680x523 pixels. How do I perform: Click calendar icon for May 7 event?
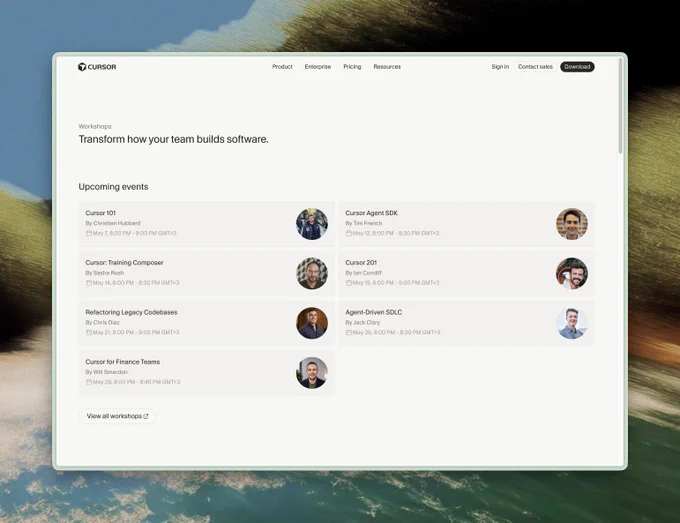88,233
